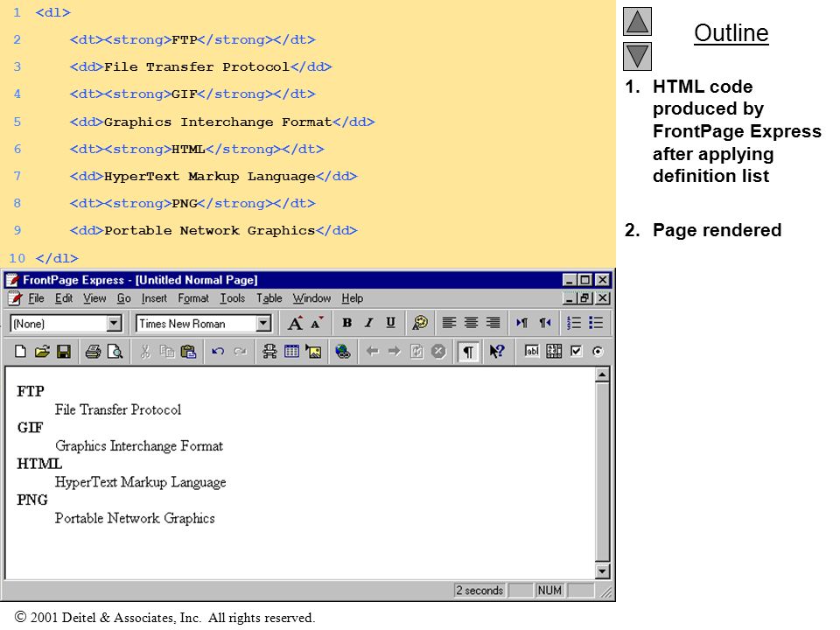Click the Cut scissors icon
This screenshot has height=630, width=840.
pyautogui.click(x=144, y=352)
